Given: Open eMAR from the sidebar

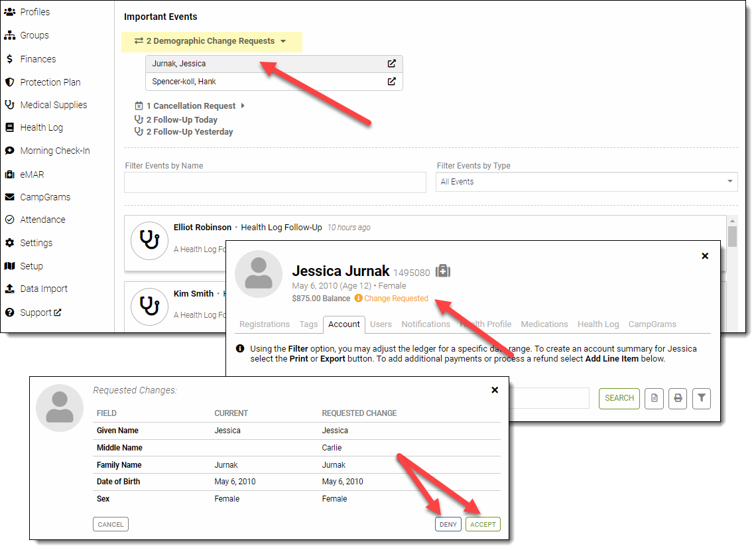Looking at the screenshot, I should 32,174.
